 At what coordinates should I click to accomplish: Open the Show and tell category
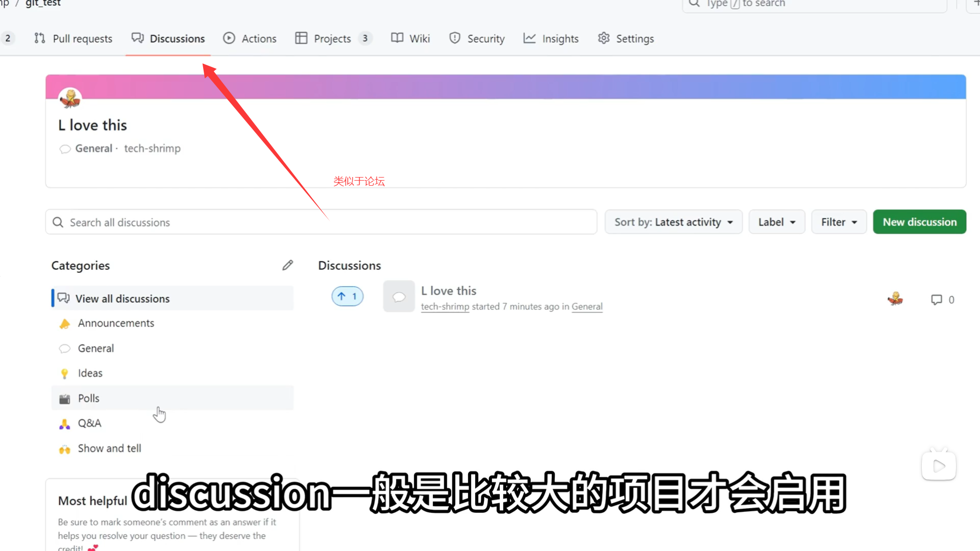click(109, 448)
